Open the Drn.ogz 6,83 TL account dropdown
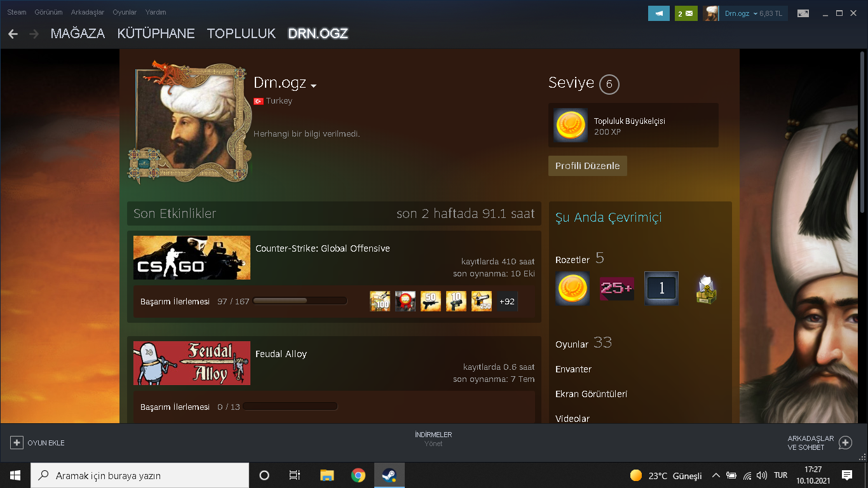Screen dimensions: 868x488 coord(754,13)
